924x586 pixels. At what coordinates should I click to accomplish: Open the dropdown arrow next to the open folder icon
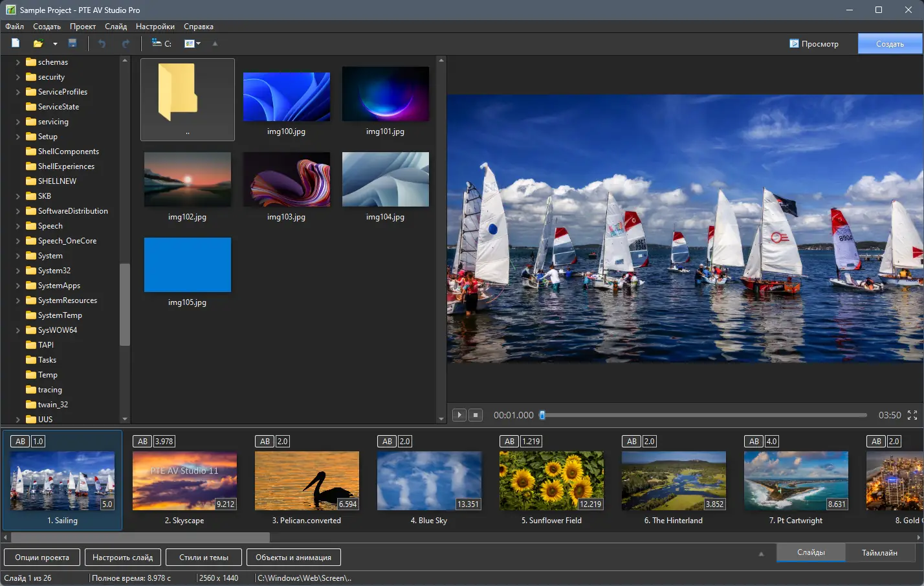pyautogui.click(x=55, y=44)
